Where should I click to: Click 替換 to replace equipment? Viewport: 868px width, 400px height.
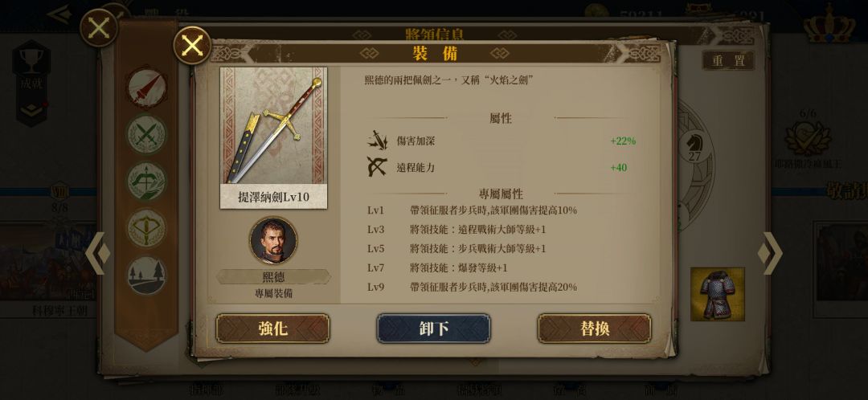(x=595, y=329)
